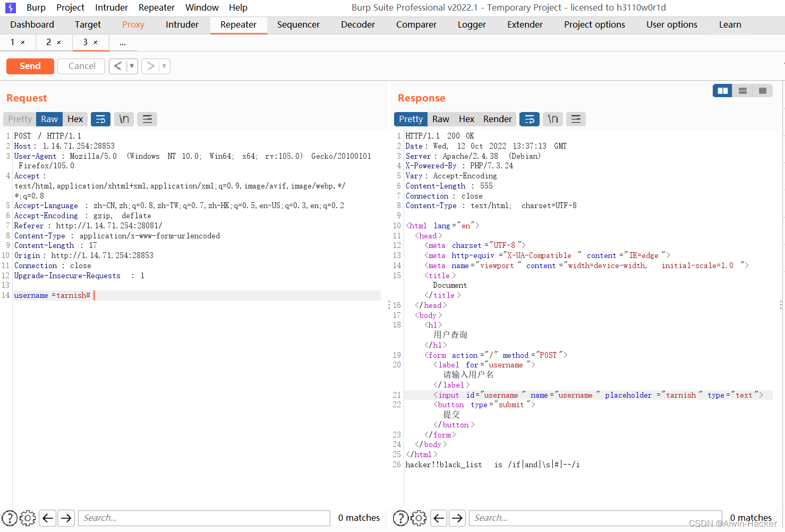Toggle show non-printable chars (\n) in Response
The width and height of the screenshot is (785, 532).
click(553, 119)
